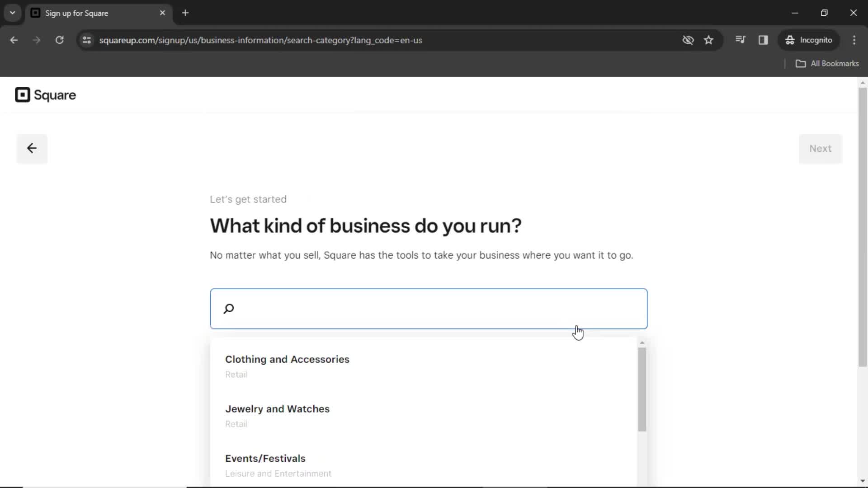The width and height of the screenshot is (868, 488).
Task: Focus the business category search field
Action: (x=429, y=309)
